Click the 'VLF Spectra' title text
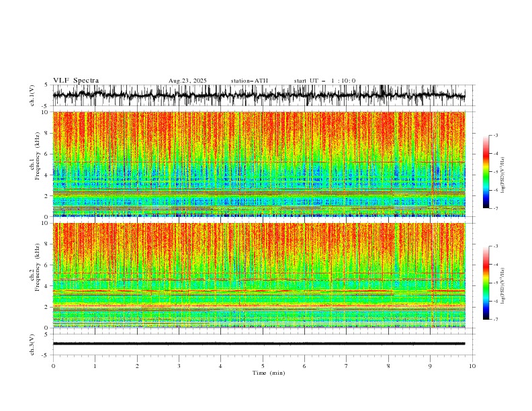 coord(76,81)
